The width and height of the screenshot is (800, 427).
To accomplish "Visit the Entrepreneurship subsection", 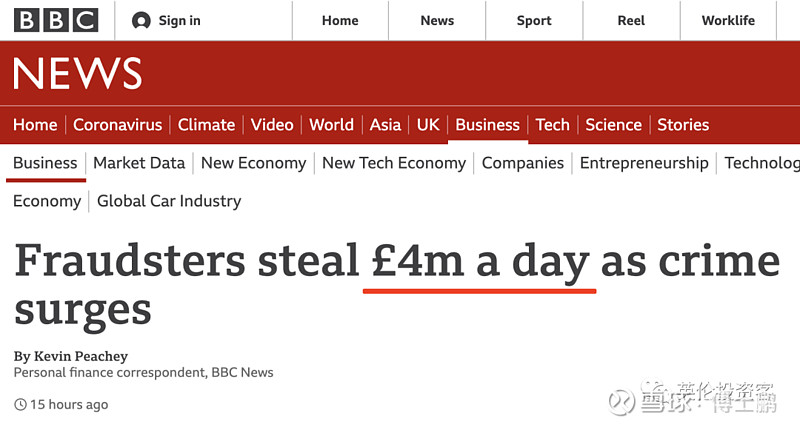I will pos(644,163).
